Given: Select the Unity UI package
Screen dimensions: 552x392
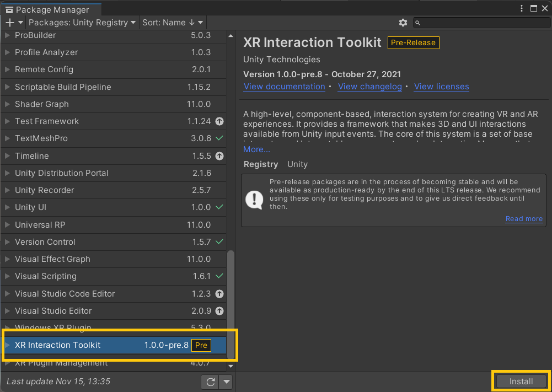Looking at the screenshot, I should [114, 207].
